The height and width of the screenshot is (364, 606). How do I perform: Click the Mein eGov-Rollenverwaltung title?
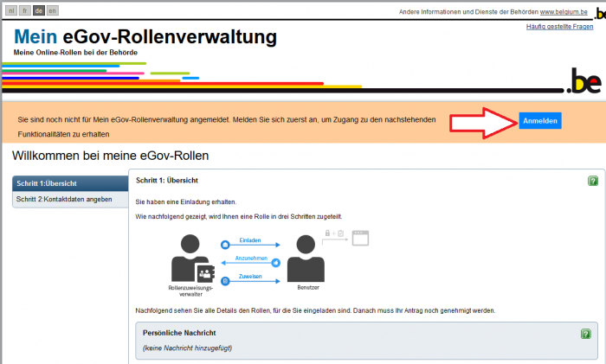[145, 36]
